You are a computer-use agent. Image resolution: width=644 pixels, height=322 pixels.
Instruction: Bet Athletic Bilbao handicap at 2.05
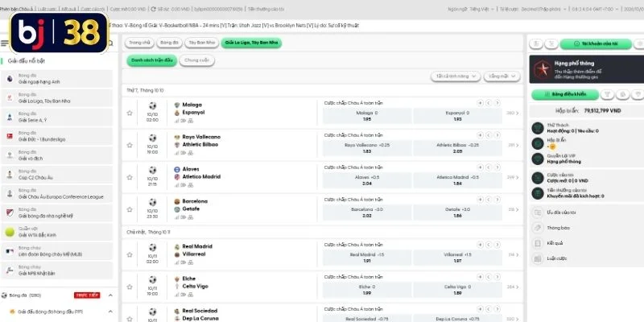[457, 148]
